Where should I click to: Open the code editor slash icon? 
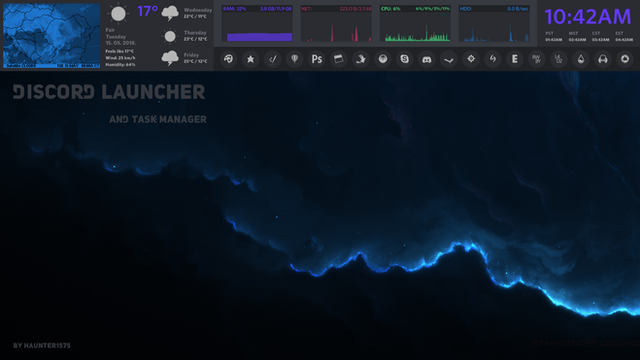[x=273, y=59]
